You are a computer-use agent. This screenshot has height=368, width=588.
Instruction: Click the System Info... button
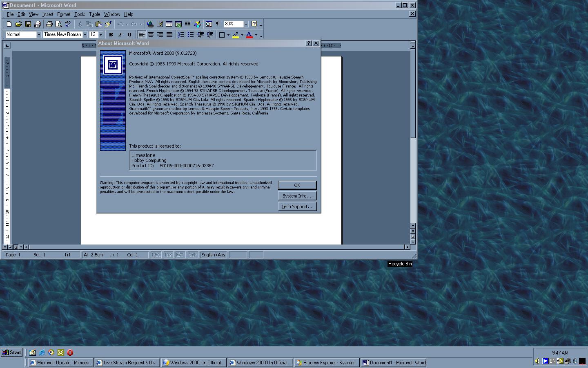click(x=297, y=196)
